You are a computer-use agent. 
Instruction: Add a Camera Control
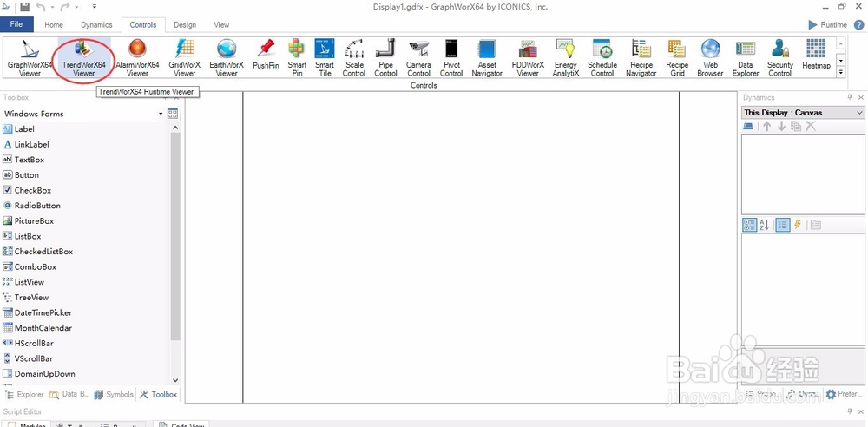coord(418,57)
